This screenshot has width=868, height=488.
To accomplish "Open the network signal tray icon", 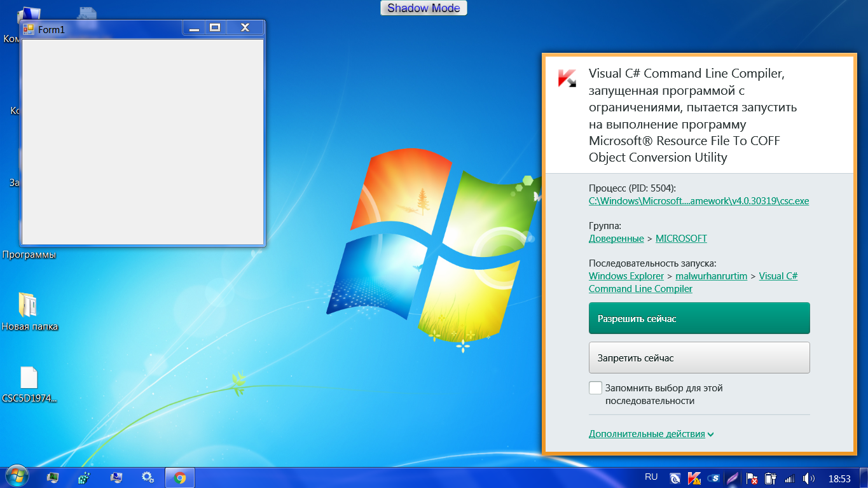I will click(790, 478).
